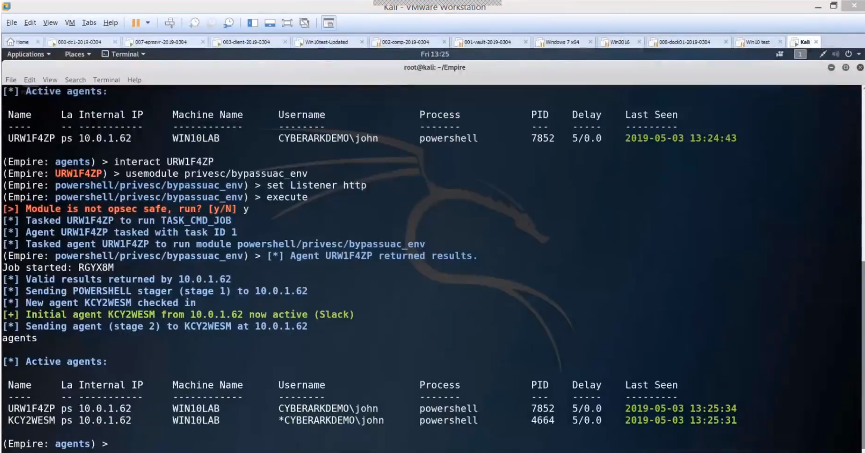
Task: Expand the Kali Applications menu
Action: coord(29,54)
